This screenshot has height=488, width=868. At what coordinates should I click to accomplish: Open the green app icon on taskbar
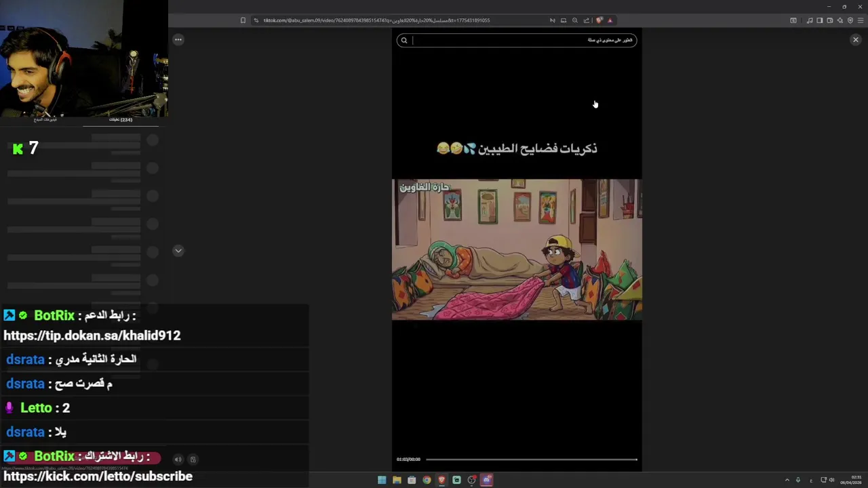456,480
